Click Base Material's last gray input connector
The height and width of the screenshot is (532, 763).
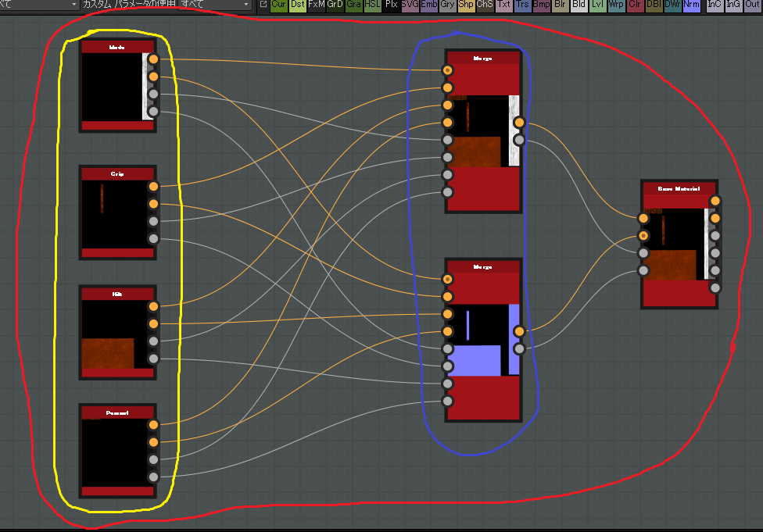643,270
